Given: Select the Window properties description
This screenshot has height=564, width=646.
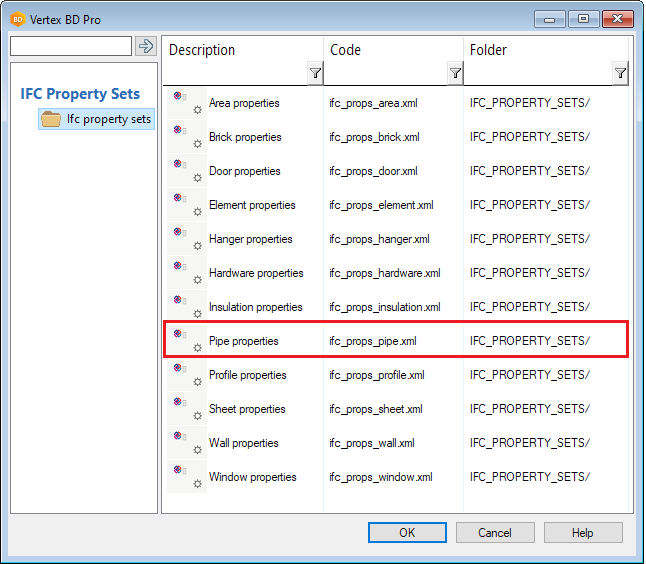Looking at the screenshot, I should [253, 477].
